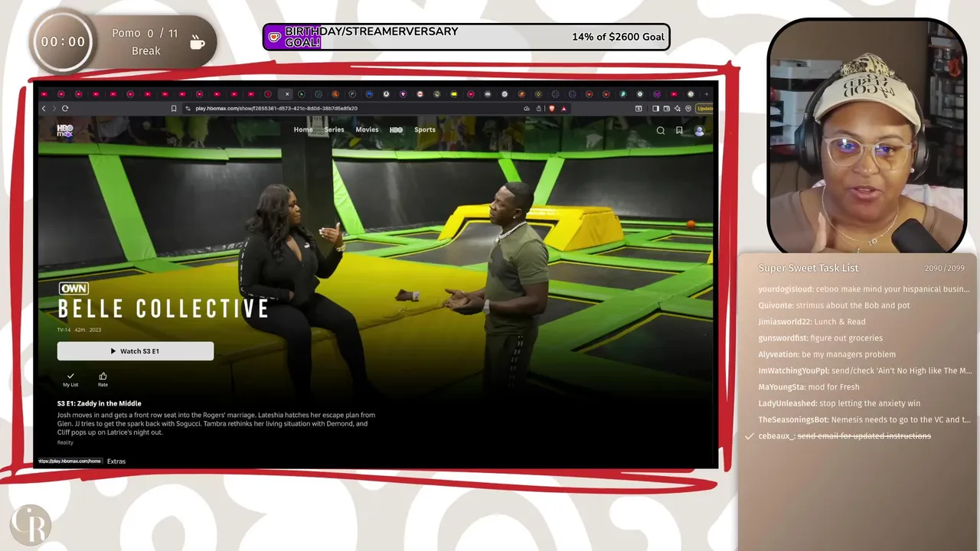Click episode title Zaddy in the Middle

(x=100, y=403)
